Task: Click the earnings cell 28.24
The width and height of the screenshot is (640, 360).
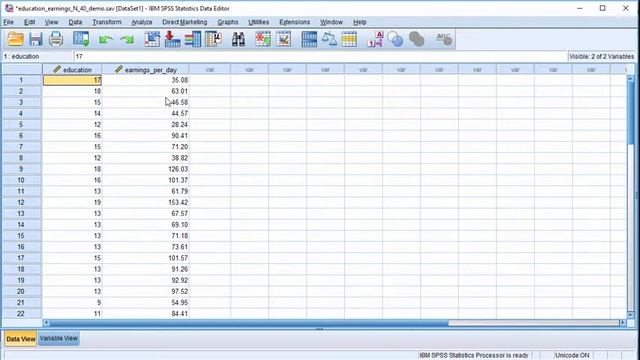Action: pyautogui.click(x=146, y=124)
